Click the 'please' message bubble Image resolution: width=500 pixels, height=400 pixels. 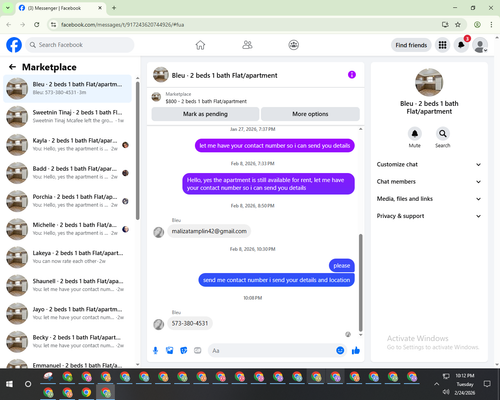coord(342,266)
